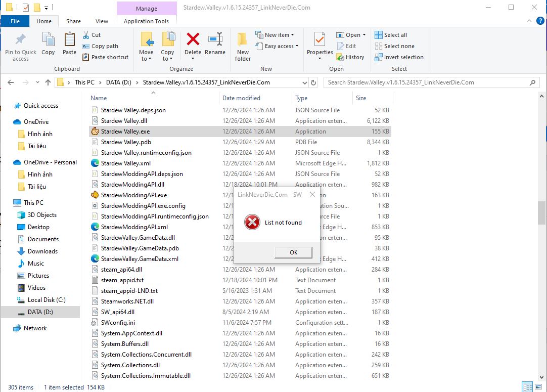The width and height of the screenshot is (547, 392).
Task: Click the History icon in Open group
Action: pos(350,57)
